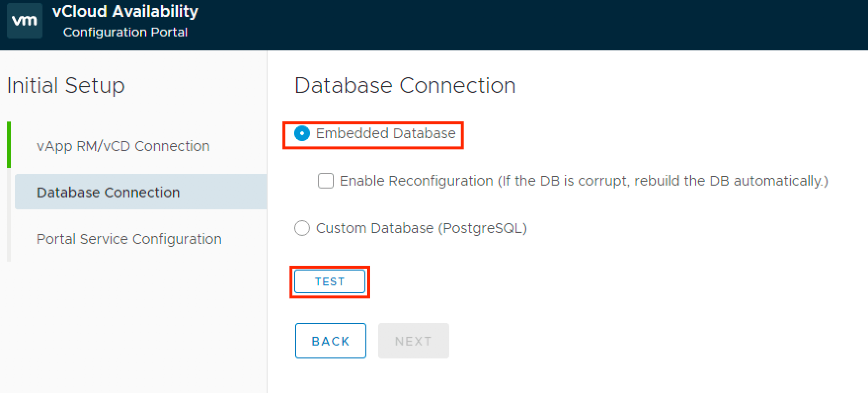This screenshot has height=393, width=868.
Task: Click the Initial Setup sidebar heading
Action: pyautogui.click(x=66, y=85)
